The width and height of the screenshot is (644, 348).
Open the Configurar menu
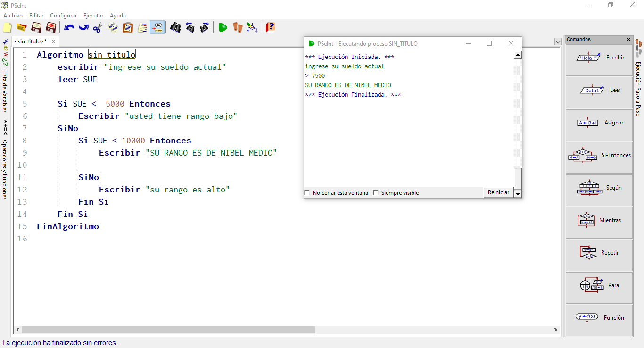point(64,16)
